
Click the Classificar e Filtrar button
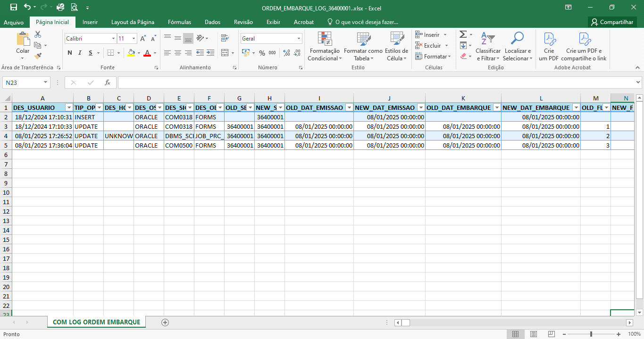[x=488, y=46]
